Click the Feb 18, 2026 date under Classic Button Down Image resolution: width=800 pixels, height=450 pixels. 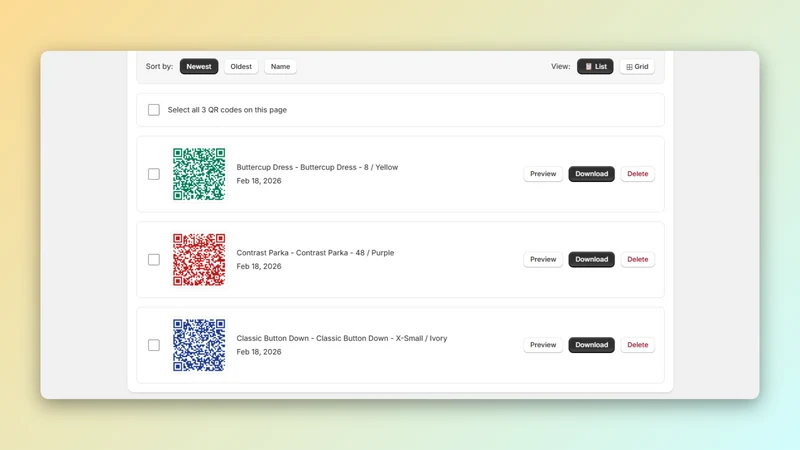tap(259, 352)
